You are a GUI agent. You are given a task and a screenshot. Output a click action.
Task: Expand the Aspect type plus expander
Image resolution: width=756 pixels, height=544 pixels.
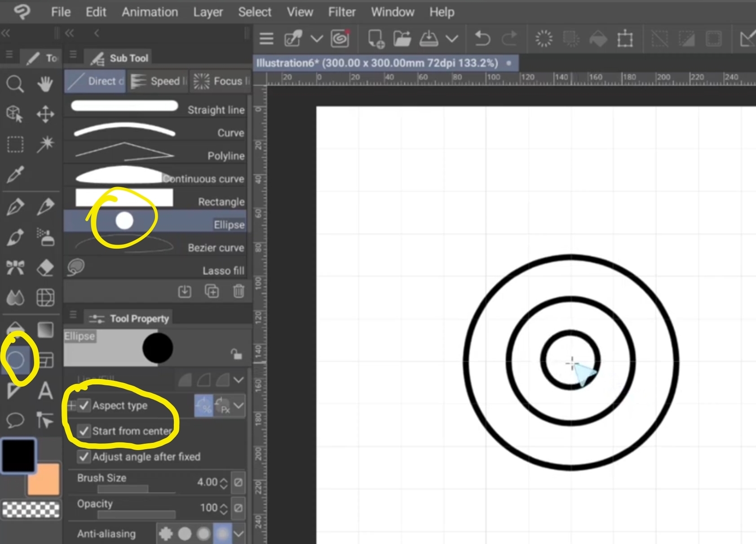71,406
